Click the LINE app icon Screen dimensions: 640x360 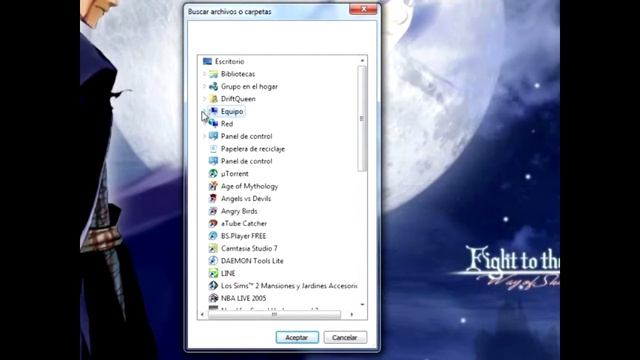click(213, 273)
